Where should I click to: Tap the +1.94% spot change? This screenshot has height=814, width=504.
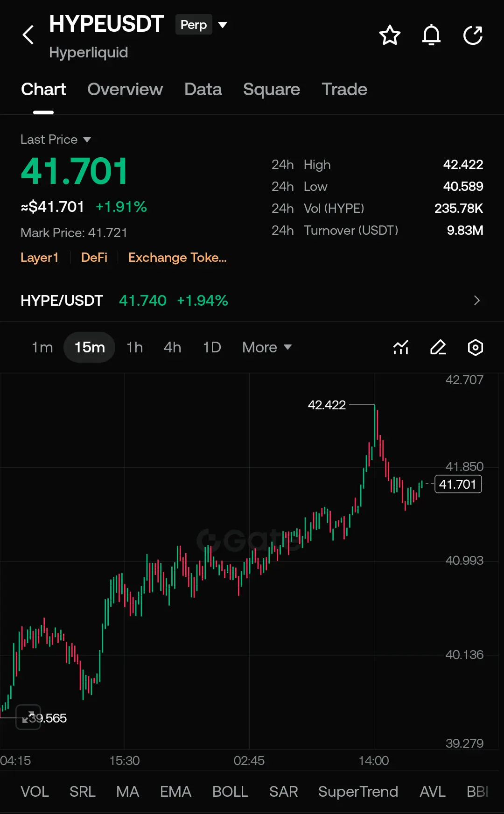(203, 301)
